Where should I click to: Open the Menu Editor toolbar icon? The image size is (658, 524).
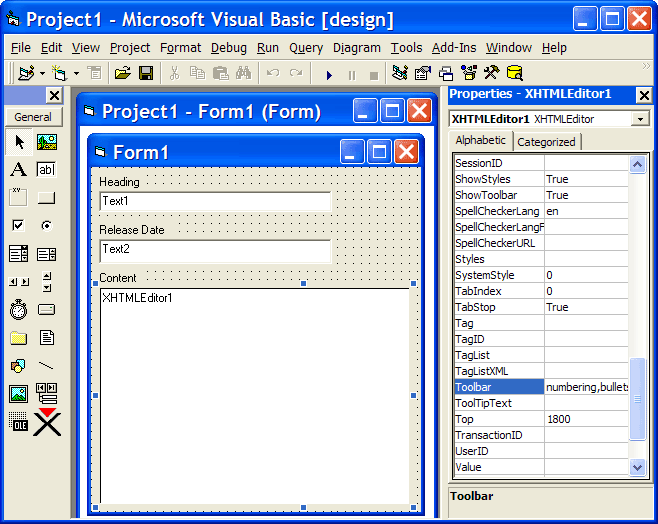pos(95,73)
